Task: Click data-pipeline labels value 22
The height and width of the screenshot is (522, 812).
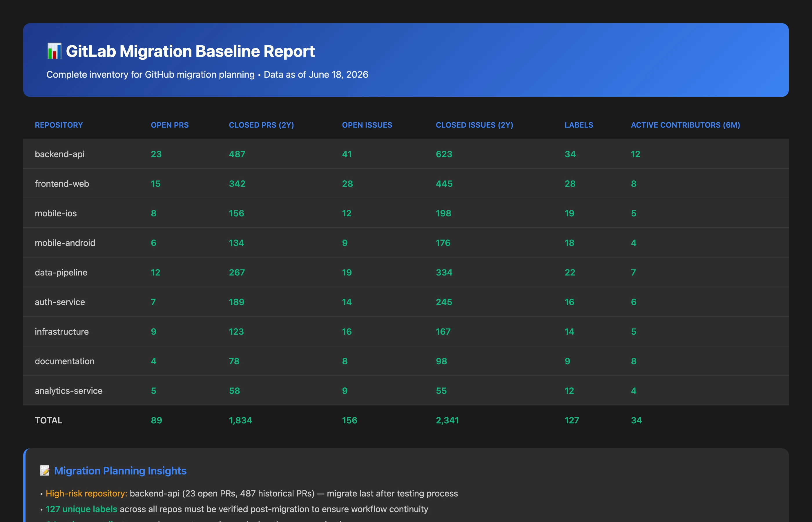Action: (570, 273)
